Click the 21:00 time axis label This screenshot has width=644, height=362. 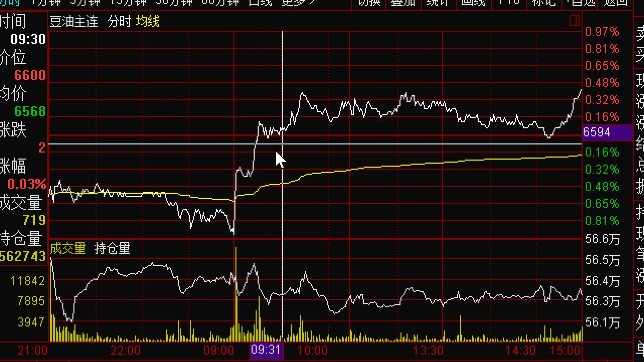coord(33,351)
